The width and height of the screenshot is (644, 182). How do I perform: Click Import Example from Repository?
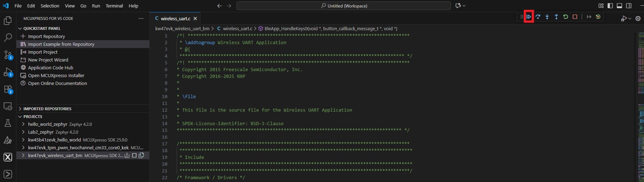coord(61,44)
